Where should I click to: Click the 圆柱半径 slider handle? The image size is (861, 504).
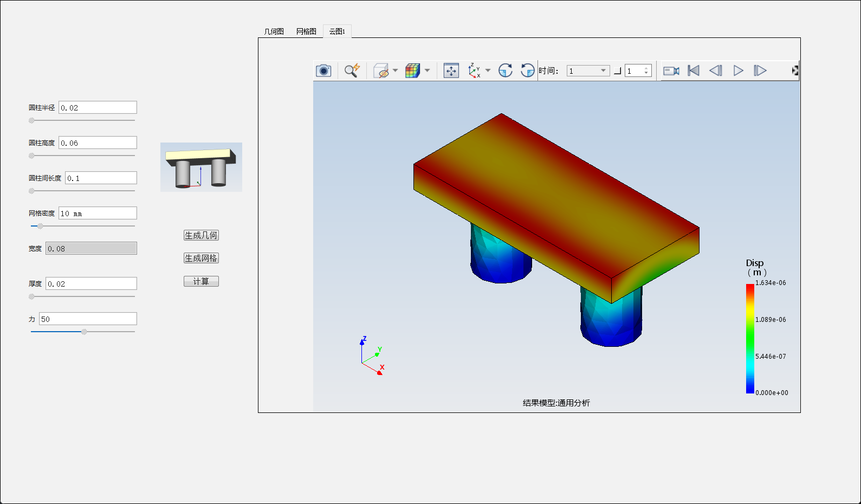(31, 120)
